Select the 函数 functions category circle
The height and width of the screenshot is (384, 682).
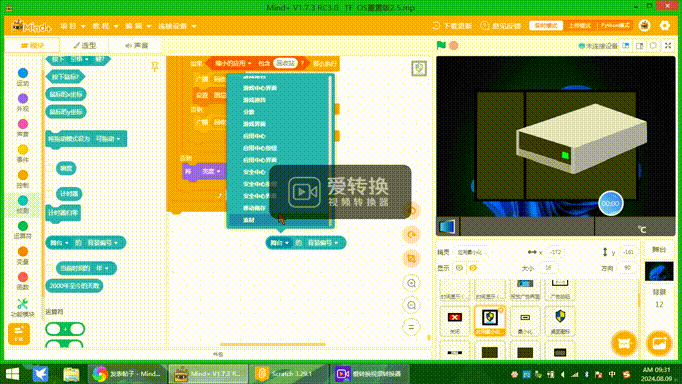coord(23,277)
